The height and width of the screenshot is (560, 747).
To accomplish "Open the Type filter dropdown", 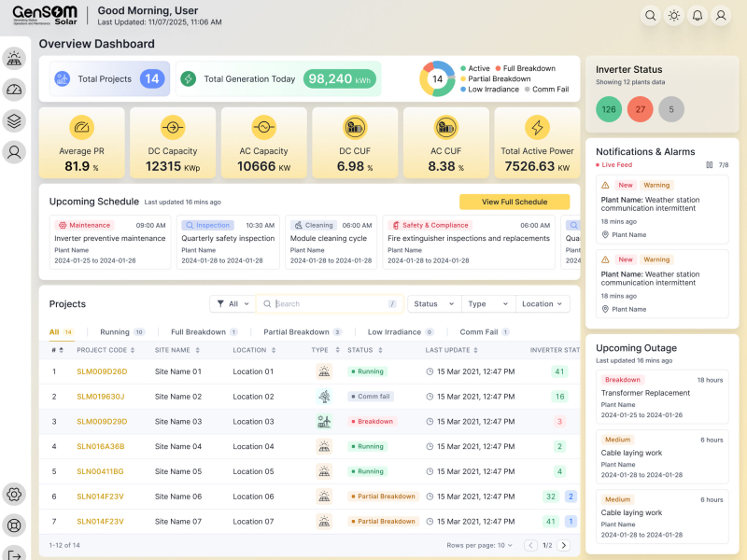I will click(x=488, y=304).
